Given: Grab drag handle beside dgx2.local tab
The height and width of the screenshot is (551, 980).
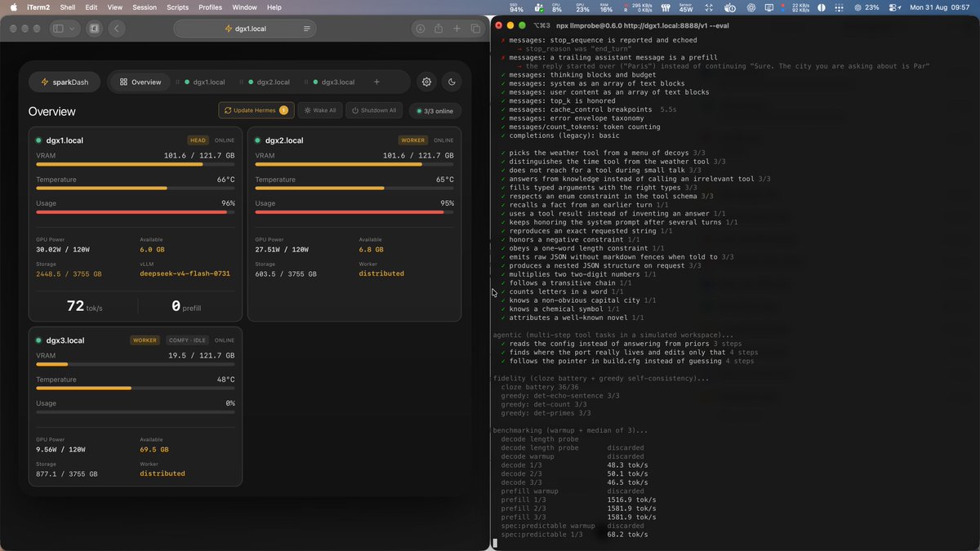Looking at the screenshot, I should [x=242, y=82].
